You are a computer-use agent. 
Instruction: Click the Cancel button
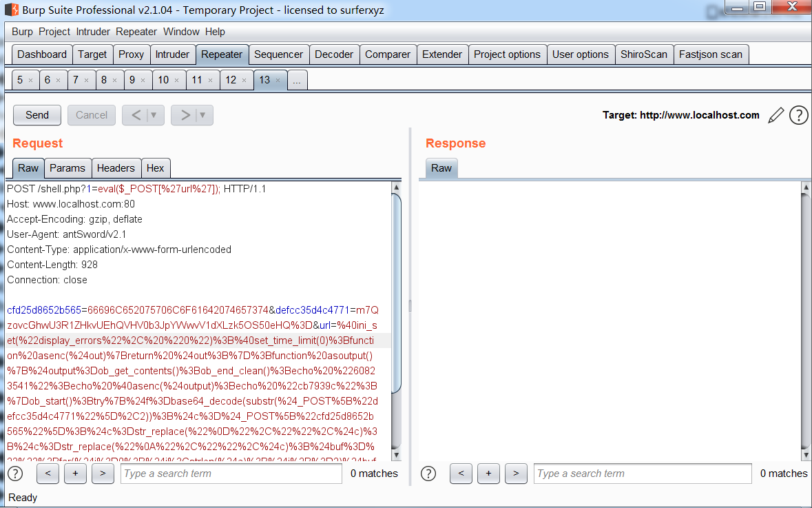pos(92,115)
